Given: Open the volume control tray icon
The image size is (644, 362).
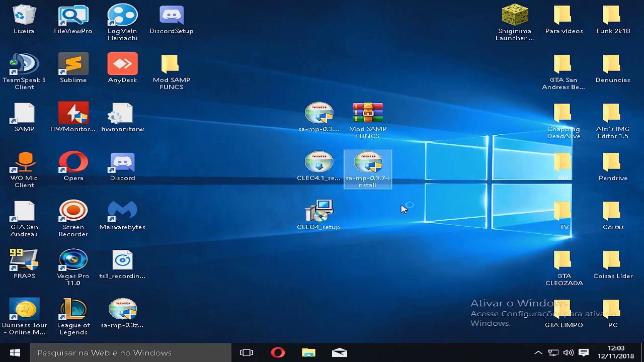Looking at the screenshot, I should (569, 353).
